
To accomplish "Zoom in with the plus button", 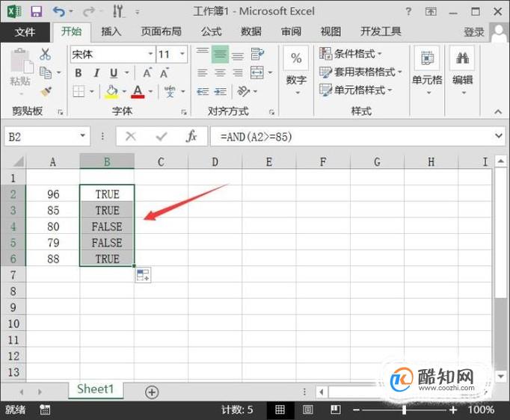I will (x=453, y=410).
